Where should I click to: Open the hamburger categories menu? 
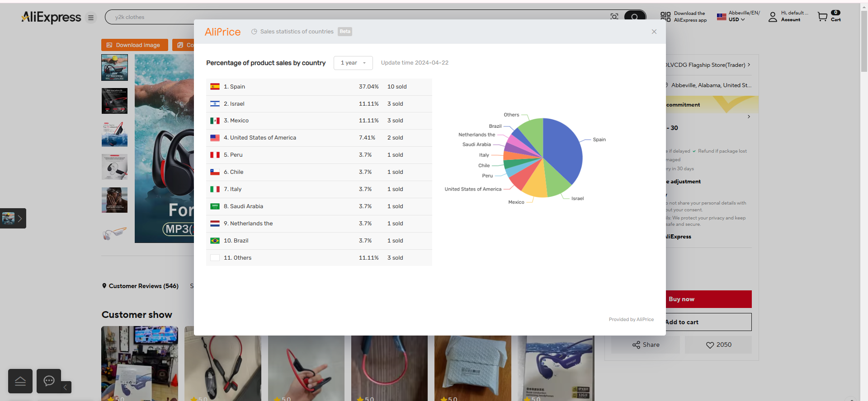(x=91, y=18)
